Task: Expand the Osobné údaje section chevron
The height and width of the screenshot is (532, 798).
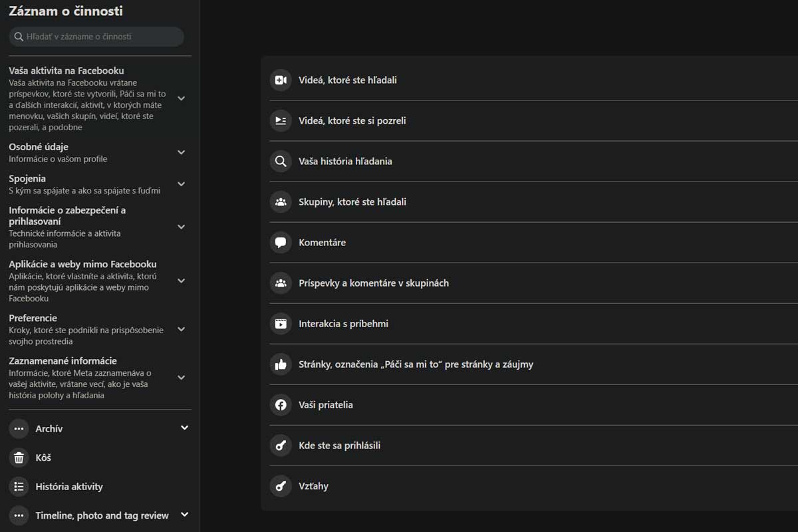Action: [x=181, y=152]
